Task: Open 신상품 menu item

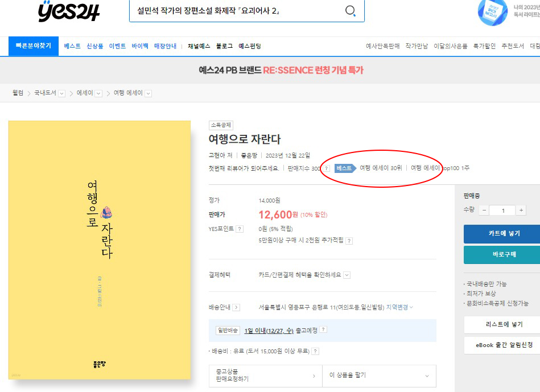Action: click(94, 46)
